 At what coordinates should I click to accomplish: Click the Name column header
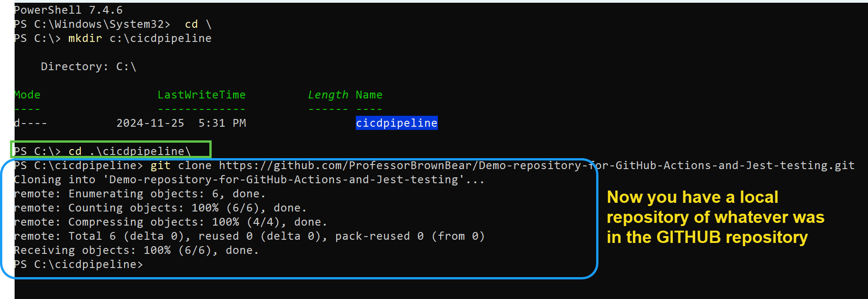pos(369,95)
